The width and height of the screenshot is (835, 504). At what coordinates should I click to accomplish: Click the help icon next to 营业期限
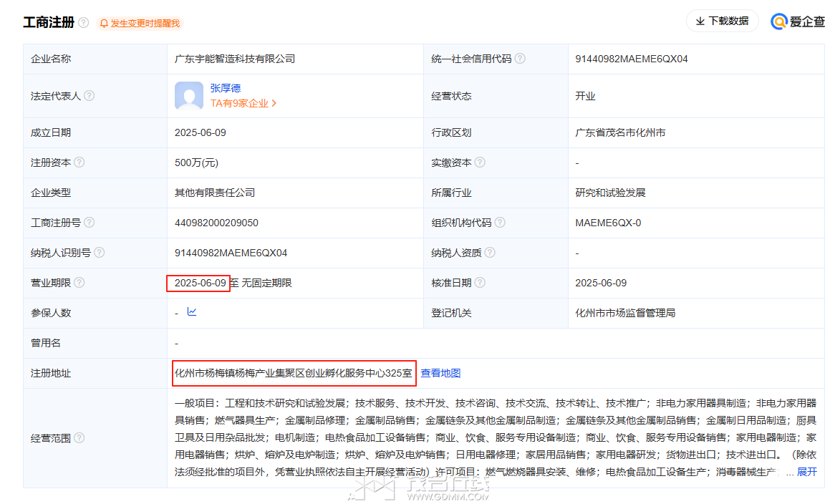coord(79,283)
